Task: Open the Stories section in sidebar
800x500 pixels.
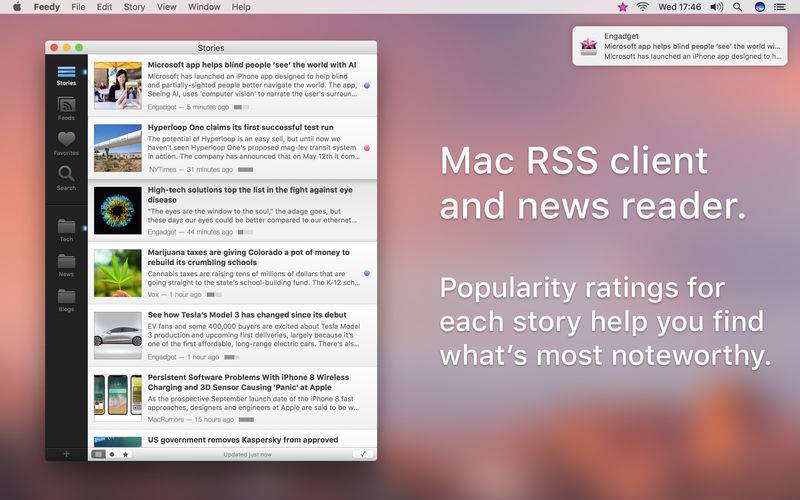Action: click(66, 76)
